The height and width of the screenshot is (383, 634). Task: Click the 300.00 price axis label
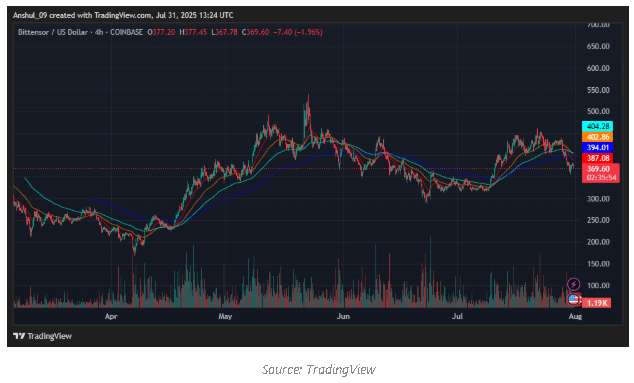[598, 199]
